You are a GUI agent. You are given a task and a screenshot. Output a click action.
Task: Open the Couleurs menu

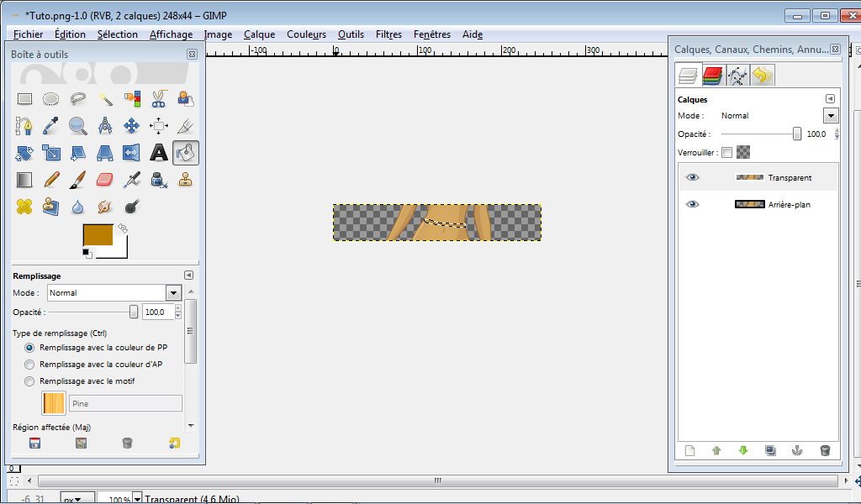(x=306, y=34)
